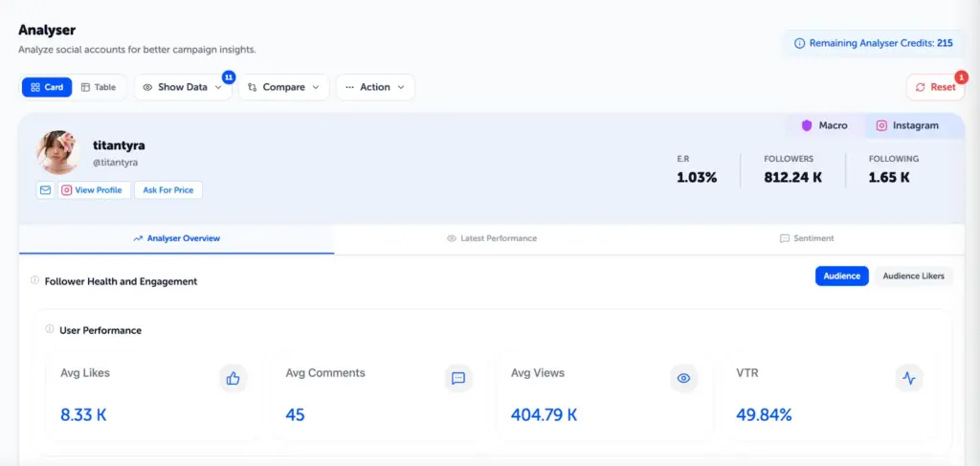The image size is (980, 466).
Task: Switch to Card view
Action: pyautogui.click(x=47, y=87)
